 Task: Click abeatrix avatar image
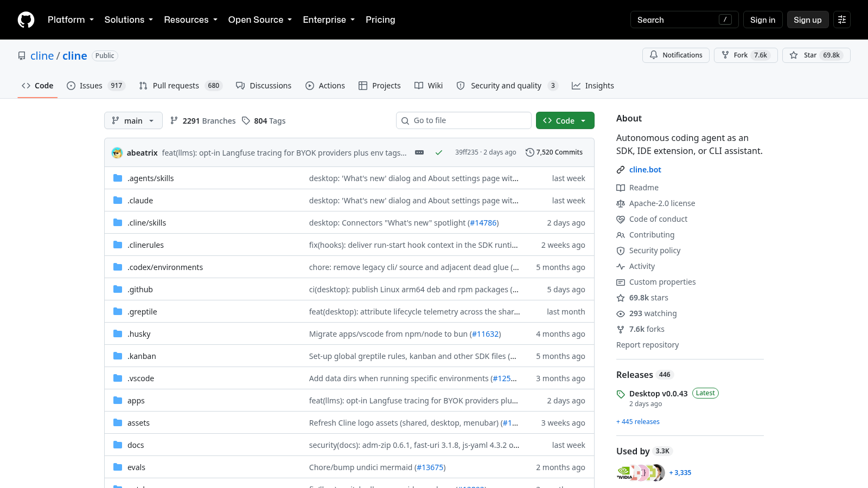(117, 152)
